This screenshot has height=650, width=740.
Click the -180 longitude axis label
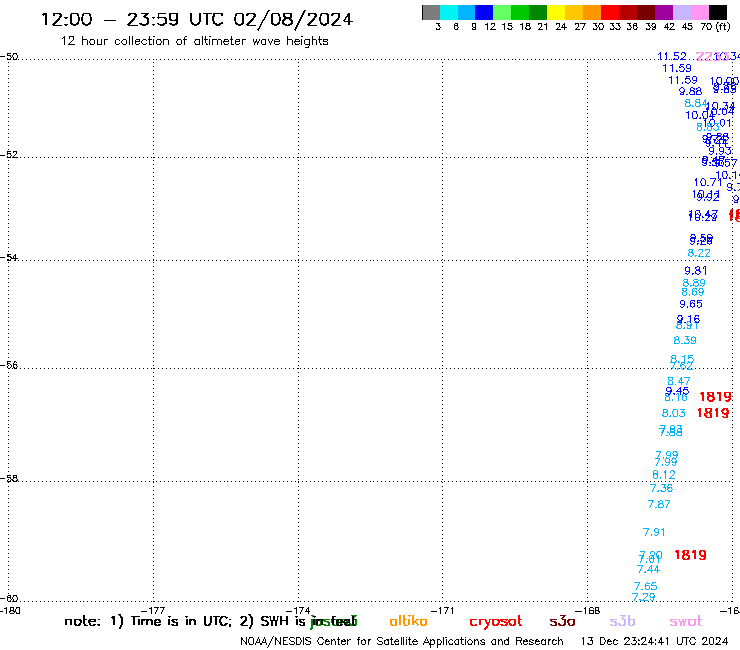(x=10, y=610)
